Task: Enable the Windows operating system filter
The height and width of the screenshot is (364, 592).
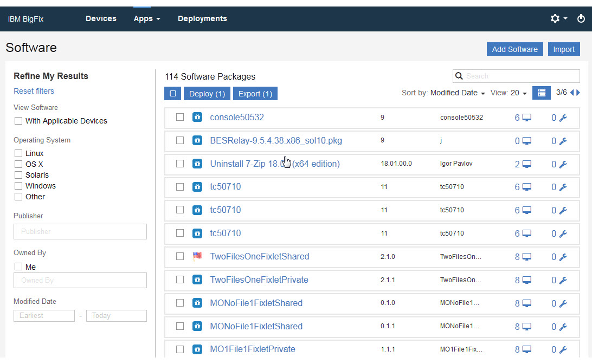Action: (18, 186)
